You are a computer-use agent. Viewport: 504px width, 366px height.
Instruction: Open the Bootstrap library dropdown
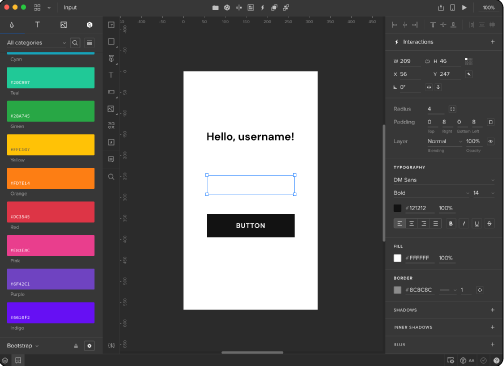click(23, 346)
